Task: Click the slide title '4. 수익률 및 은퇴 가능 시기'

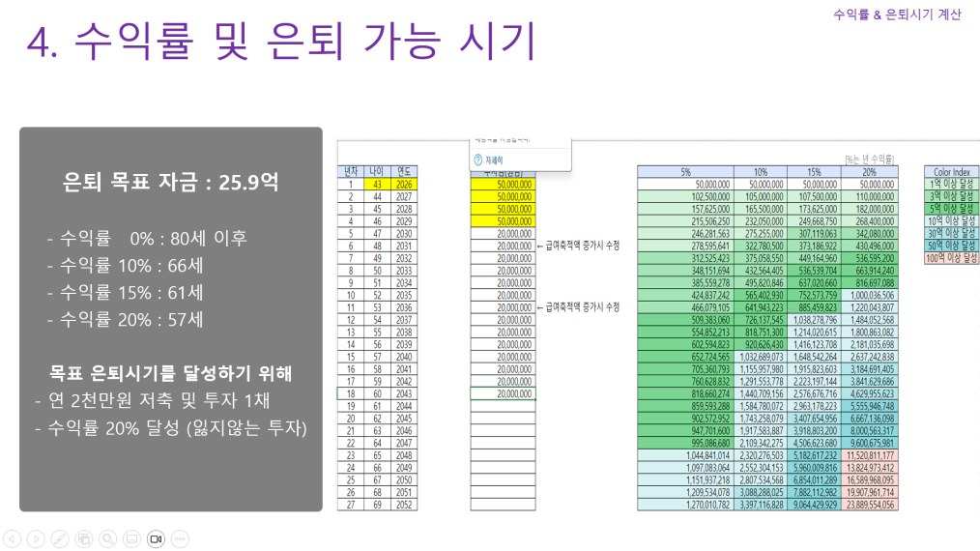Action: [281, 42]
